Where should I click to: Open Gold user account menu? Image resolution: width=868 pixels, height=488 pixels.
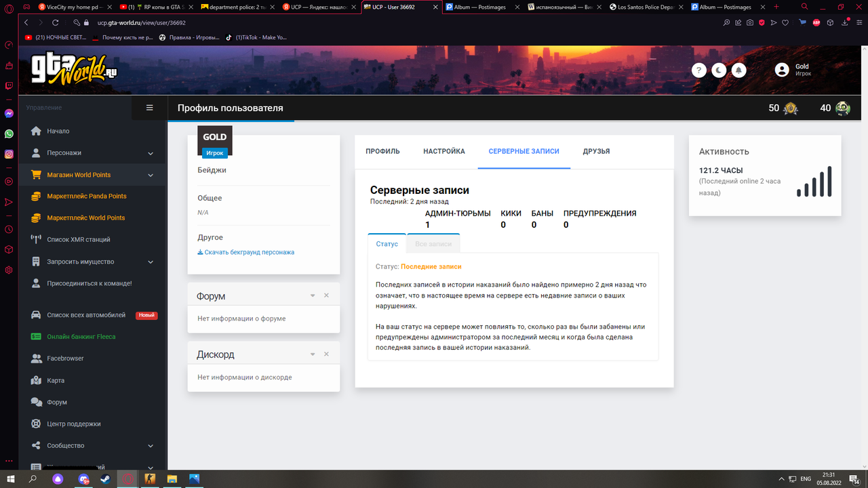(793, 70)
